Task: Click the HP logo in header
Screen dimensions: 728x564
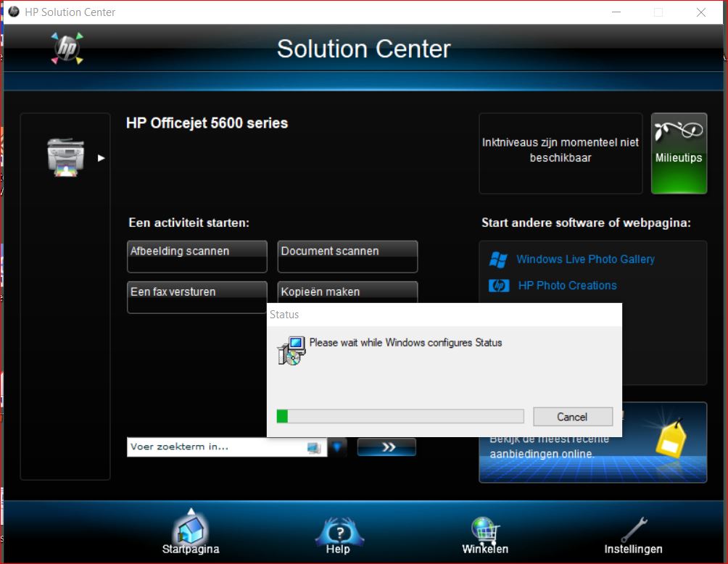Action: click(67, 49)
